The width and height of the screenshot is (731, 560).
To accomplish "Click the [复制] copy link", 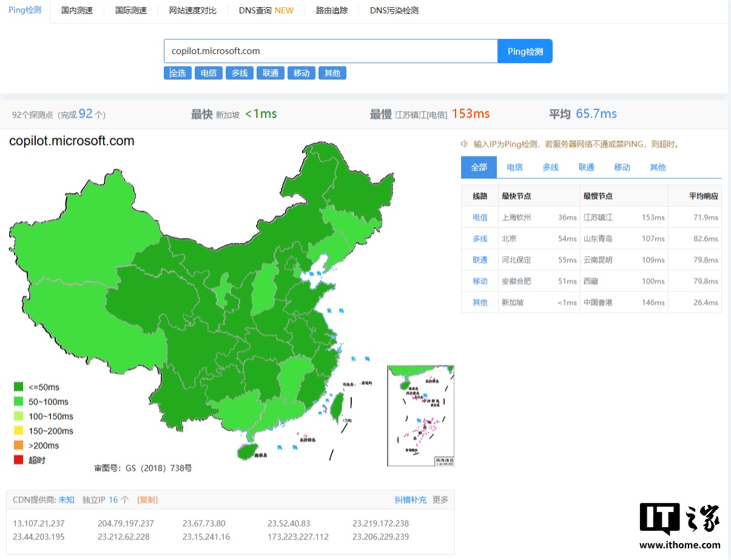I will click(147, 500).
